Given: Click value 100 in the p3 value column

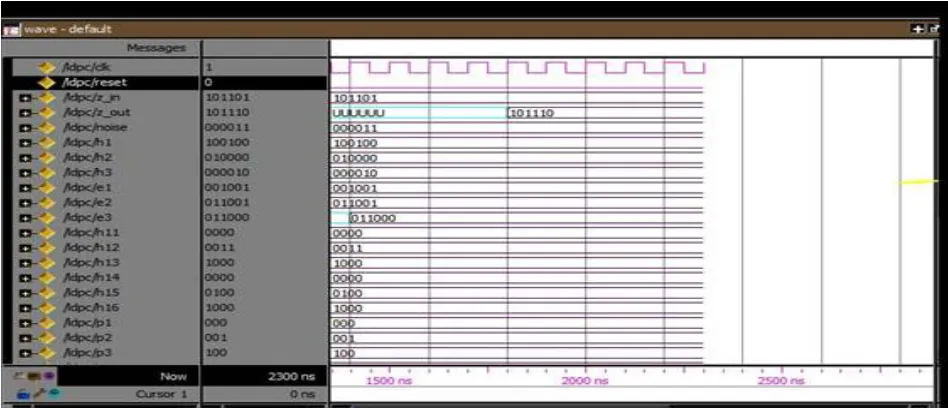Looking at the screenshot, I should click(x=216, y=353).
